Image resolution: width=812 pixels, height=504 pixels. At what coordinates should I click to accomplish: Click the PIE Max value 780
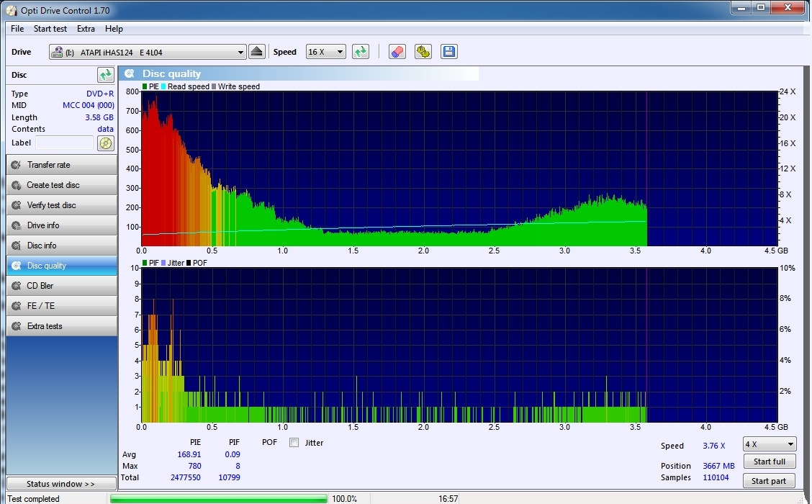coord(194,466)
